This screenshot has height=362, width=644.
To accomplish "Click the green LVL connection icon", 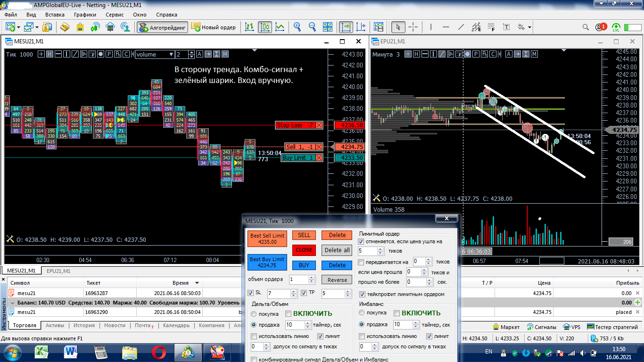I will [616, 27].
